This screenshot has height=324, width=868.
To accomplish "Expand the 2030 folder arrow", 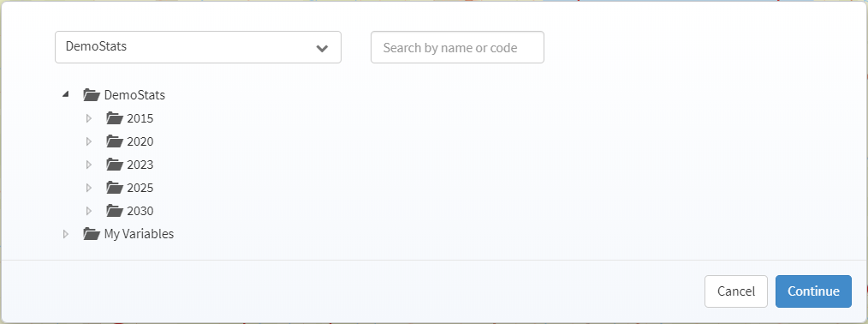I will (x=88, y=212).
